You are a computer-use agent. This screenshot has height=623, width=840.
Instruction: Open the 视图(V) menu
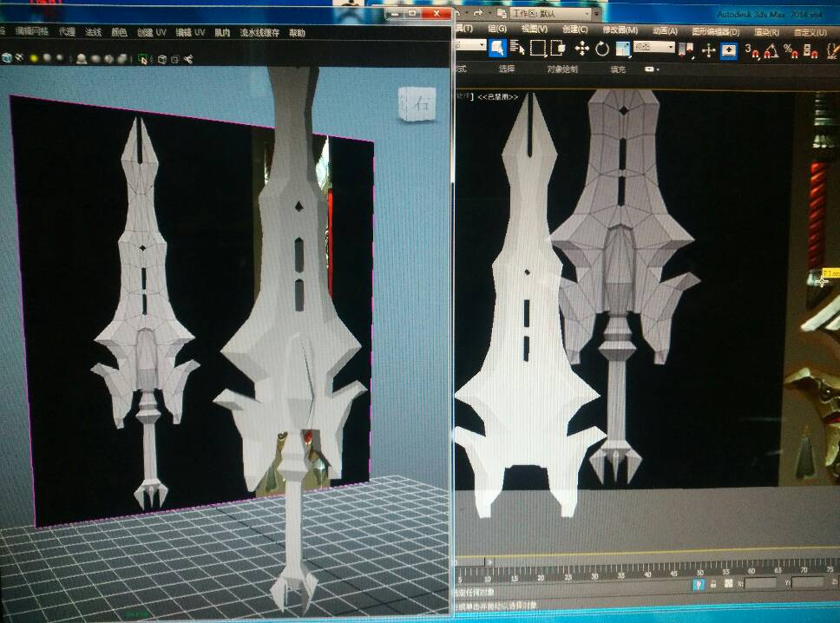click(x=534, y=29)
